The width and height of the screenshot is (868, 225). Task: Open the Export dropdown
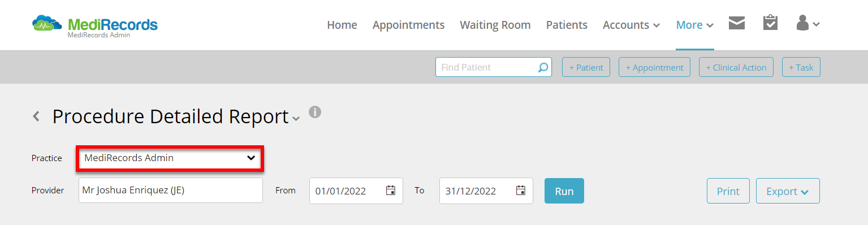[x=788, y=191]
